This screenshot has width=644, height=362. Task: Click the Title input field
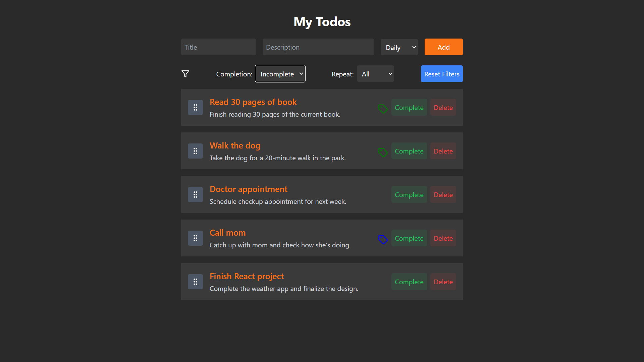(218, 47)
